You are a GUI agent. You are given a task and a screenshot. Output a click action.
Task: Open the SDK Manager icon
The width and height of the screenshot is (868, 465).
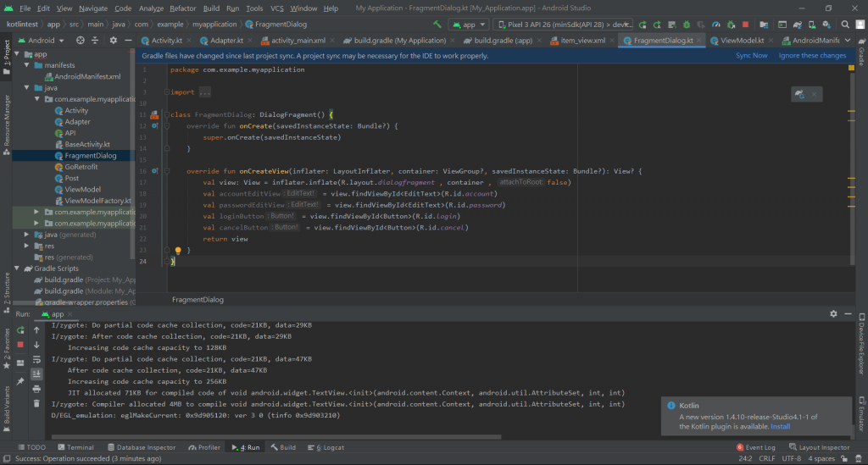tap(826, 25)
